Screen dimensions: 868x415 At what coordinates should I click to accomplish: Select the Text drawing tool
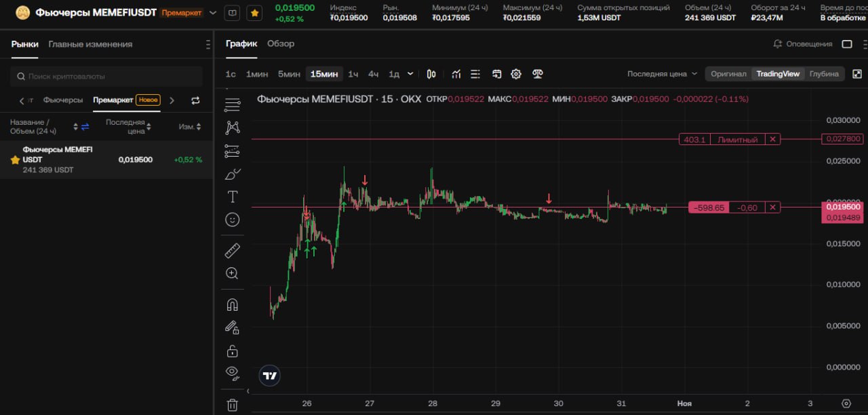(232, 197)
